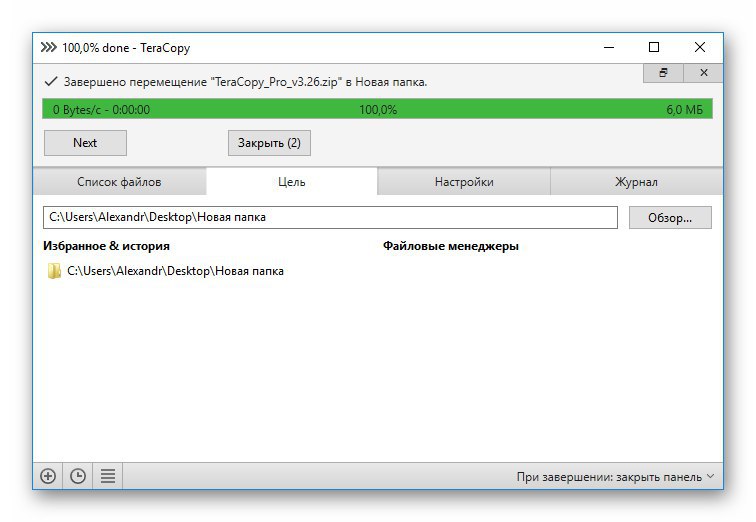Click the 'Обзор...' browse button
This screenshot has height=522, width=756.
point(670,218)
